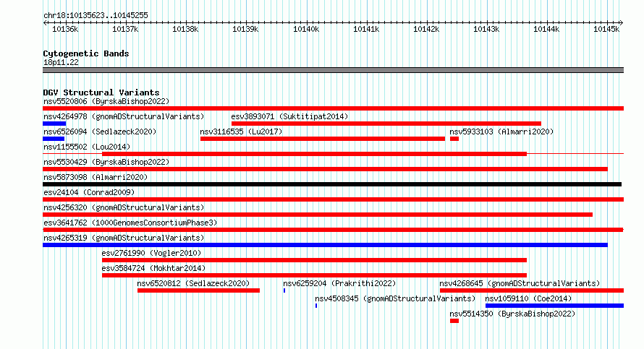Click red bar under esv3641762
This screenshot has height=349, width=644.
click(333, 230)
